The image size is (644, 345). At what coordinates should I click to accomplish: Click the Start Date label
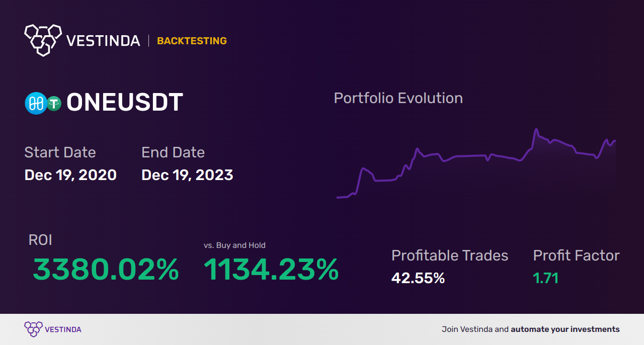(x=60, y=152)
